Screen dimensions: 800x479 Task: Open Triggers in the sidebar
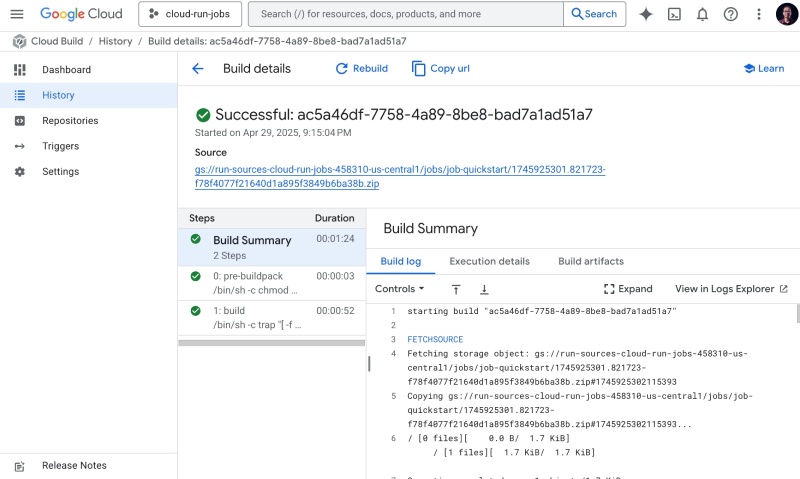pyautogui.click(x=89, y=146)
